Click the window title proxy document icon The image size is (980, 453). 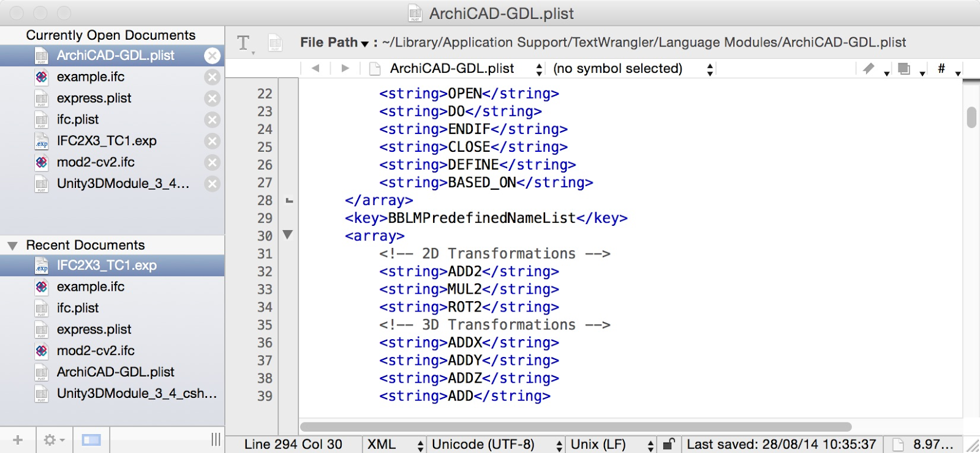point(415,13)
